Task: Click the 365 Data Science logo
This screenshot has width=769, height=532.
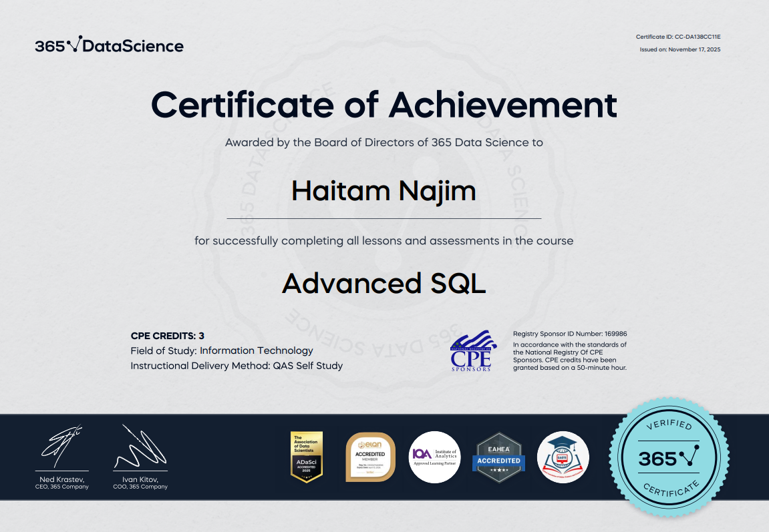Action: pos(109,45)
